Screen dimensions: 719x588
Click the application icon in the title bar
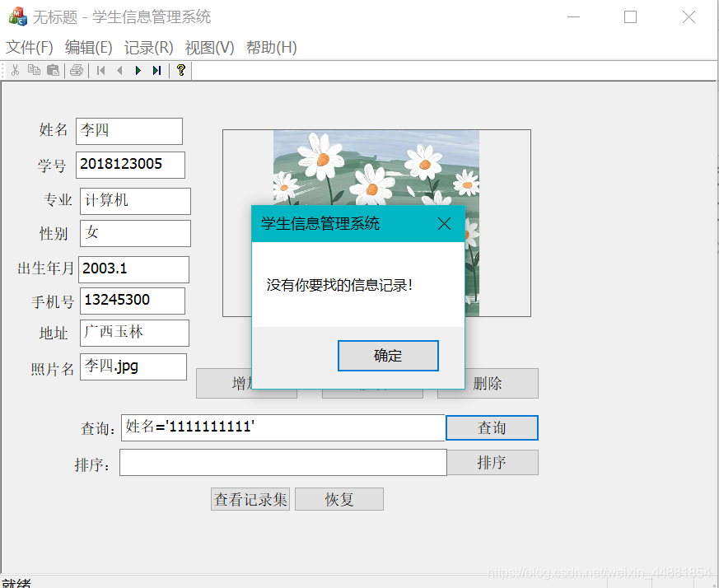point(16,16)
